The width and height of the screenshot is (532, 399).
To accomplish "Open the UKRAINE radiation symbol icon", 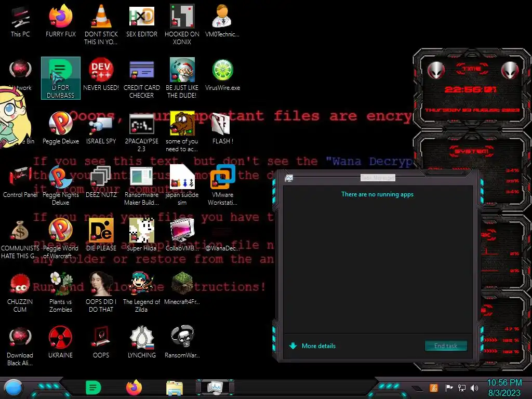I will point(61,342).
